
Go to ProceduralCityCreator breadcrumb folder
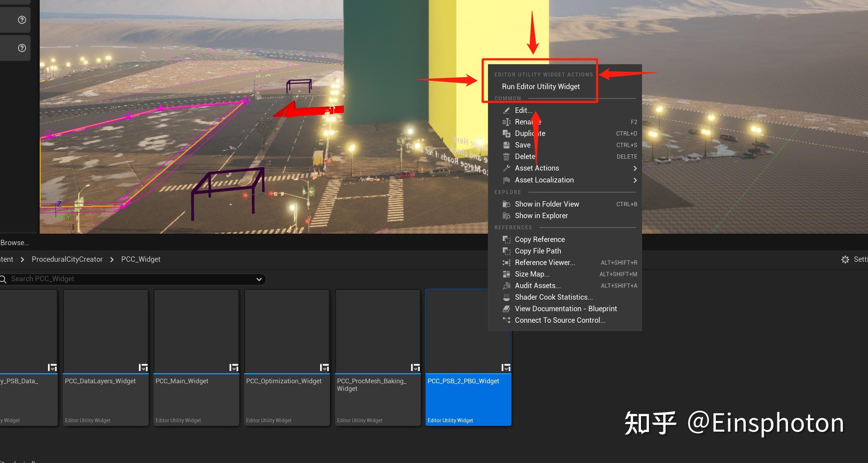[67, 259]
